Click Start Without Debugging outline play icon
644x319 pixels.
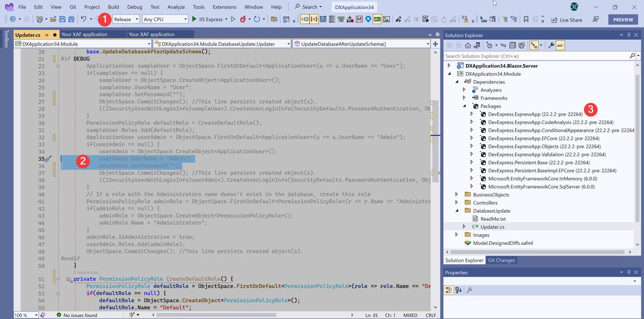(233, 19)
